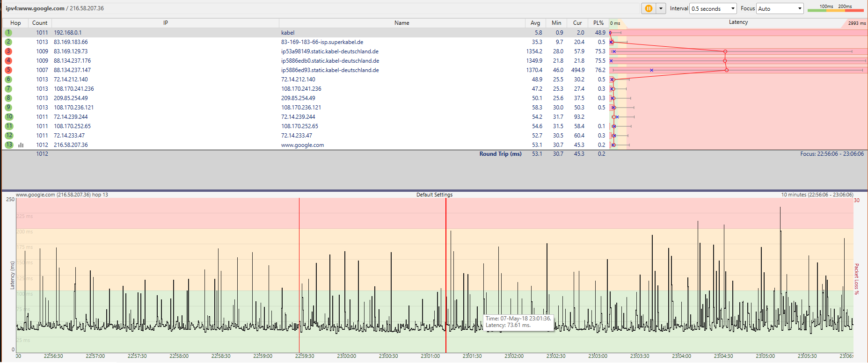Viewport: 868px width, 363px height.
Task: Click the bar graph icon beside hop 13
Action: (x=21, y=145)
